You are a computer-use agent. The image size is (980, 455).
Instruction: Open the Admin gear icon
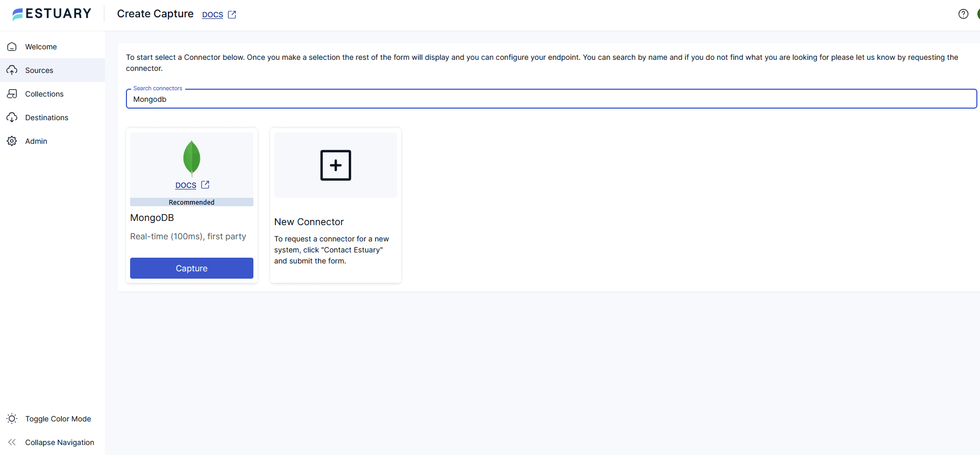[x=12, y=141]
